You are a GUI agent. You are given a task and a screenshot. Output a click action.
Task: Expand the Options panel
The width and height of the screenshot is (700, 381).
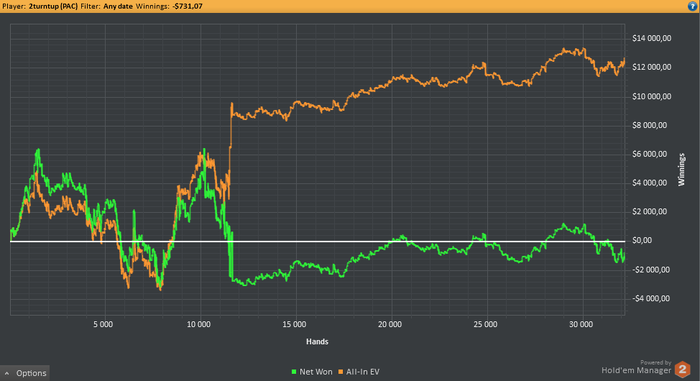[x=25, y=373]
